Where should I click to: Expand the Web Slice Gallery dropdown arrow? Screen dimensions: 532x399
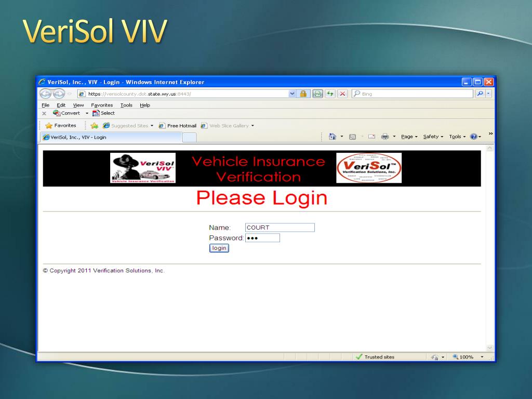[x=253, y=126]
